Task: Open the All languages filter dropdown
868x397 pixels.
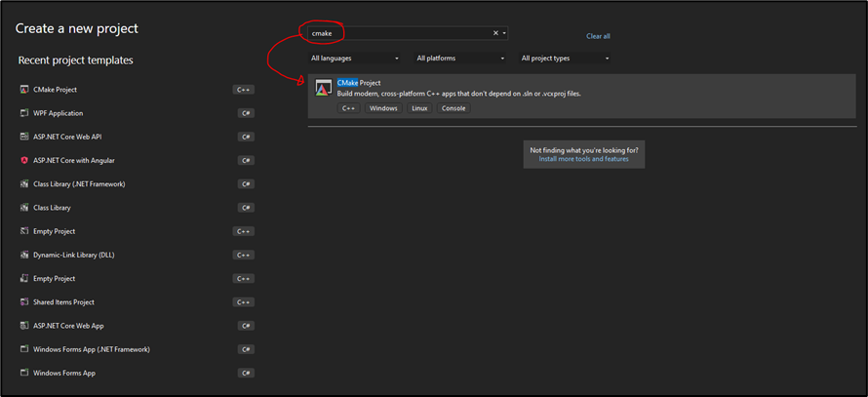Action: pos(354,59)
